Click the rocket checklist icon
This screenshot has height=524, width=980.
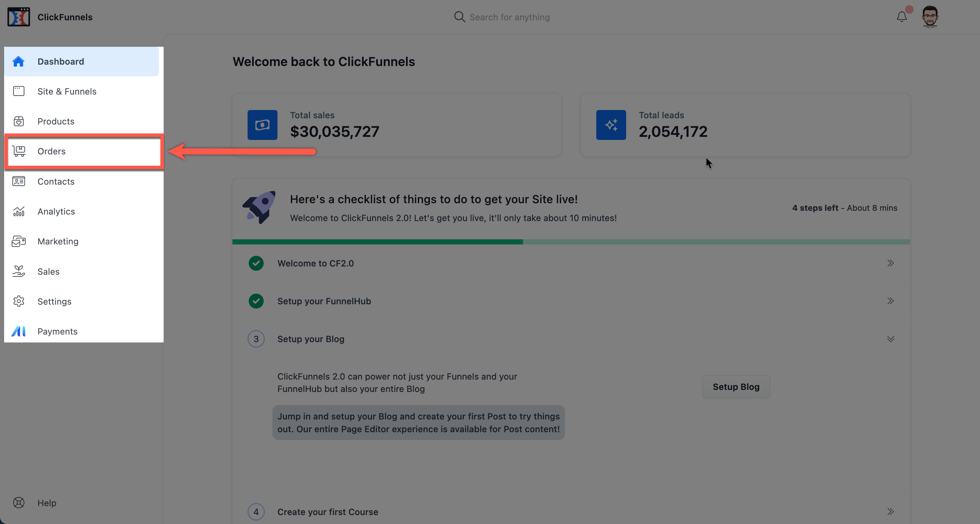260,207
